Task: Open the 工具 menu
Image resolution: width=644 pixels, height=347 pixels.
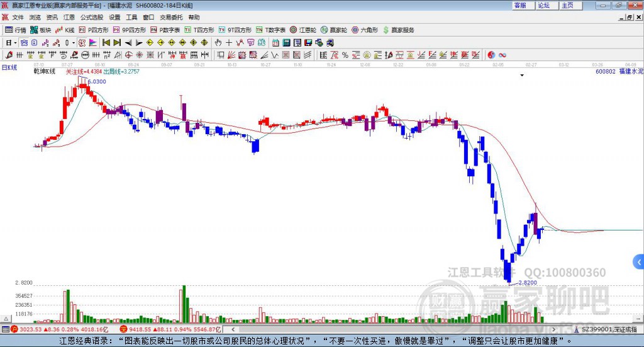Action: 131,17
